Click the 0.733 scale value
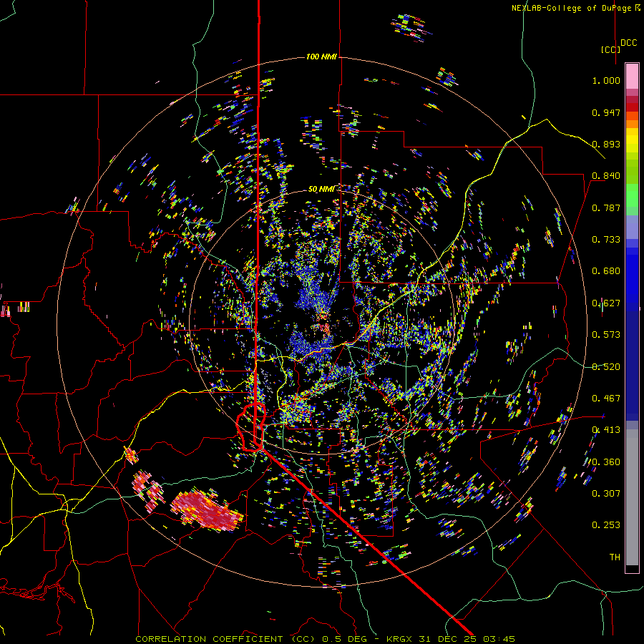The height and width of the screenshot is (644, 644). pos(606,240)
